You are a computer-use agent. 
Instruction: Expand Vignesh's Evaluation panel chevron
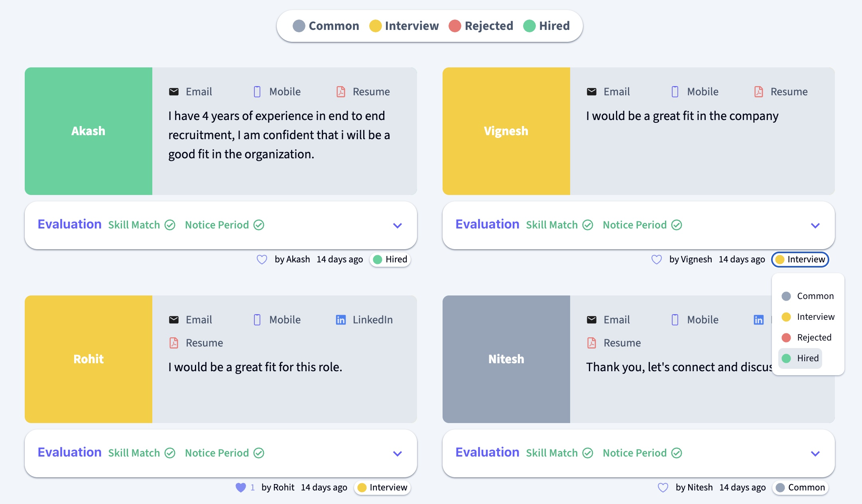[815, 225]
